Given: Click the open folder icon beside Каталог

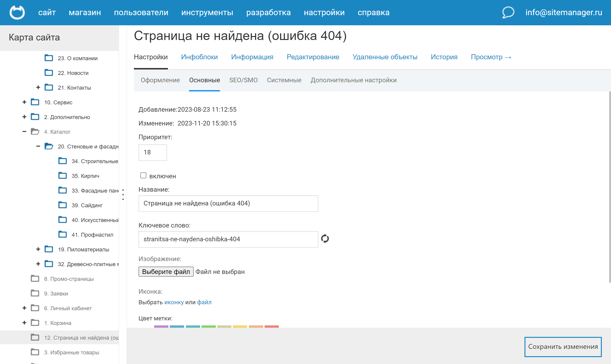Looking at the screenshot, I should 35,131.
